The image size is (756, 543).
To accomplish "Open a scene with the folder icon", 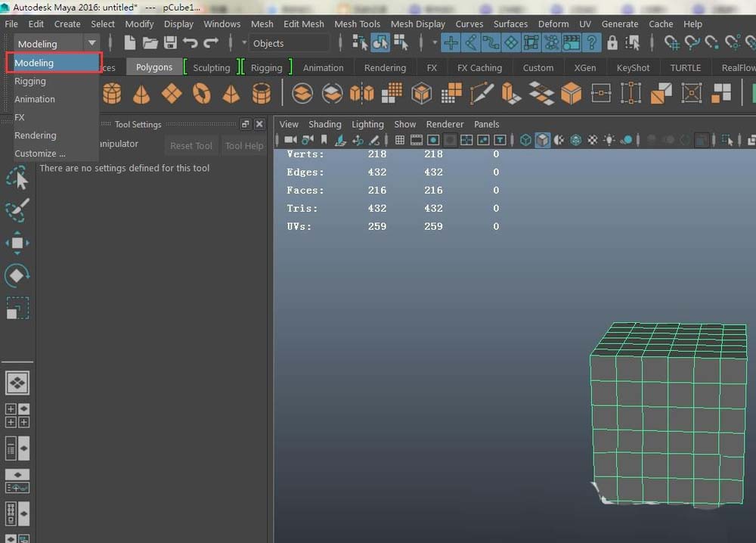I will pos(150,43).
